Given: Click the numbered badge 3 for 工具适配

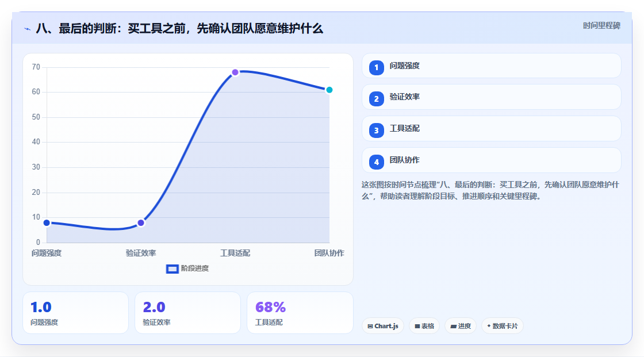Looking at the screenshot, I should click(376, 130).
